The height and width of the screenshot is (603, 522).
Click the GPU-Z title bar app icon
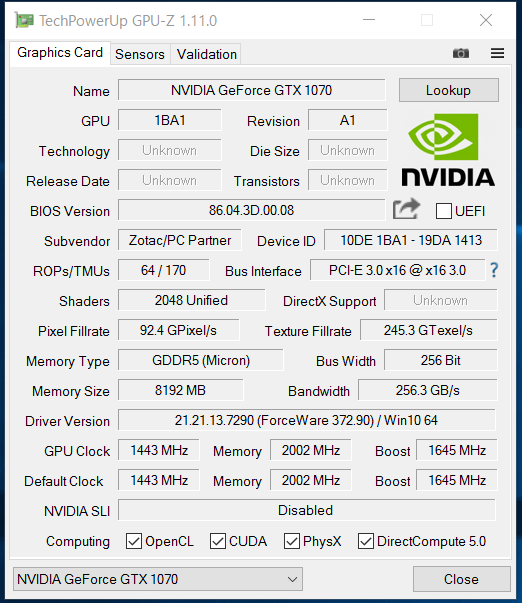24,20
